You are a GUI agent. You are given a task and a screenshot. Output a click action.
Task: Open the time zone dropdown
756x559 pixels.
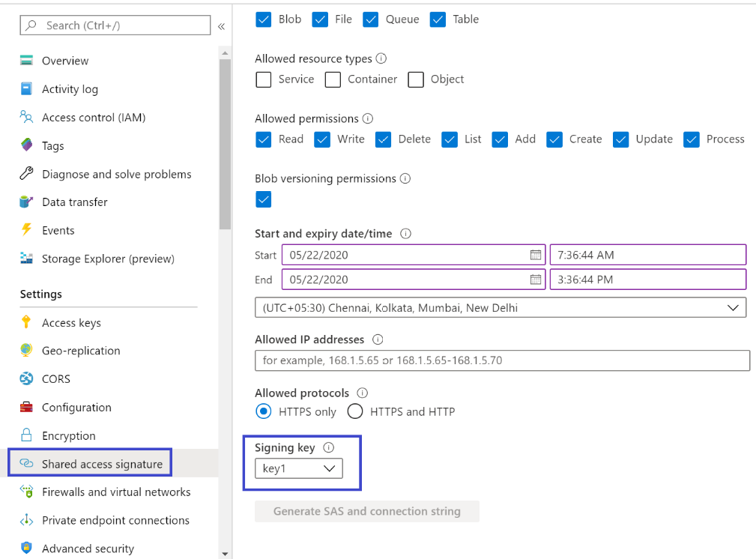pos(501,307)
